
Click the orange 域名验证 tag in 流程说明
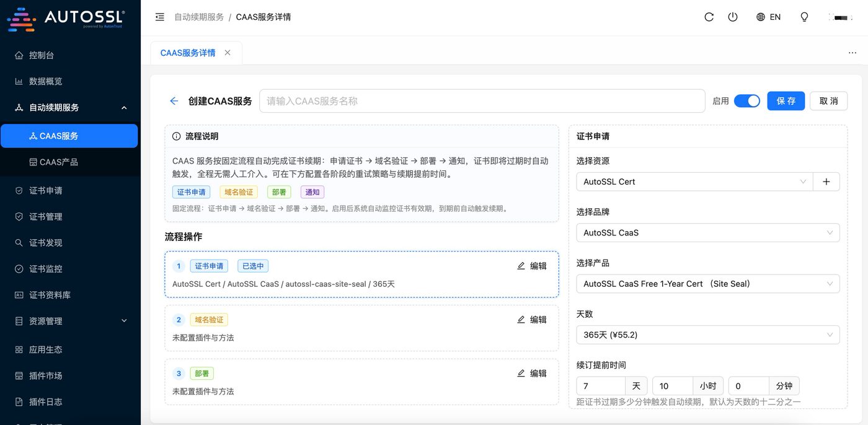pyautogui.click(x=239, y=192)
